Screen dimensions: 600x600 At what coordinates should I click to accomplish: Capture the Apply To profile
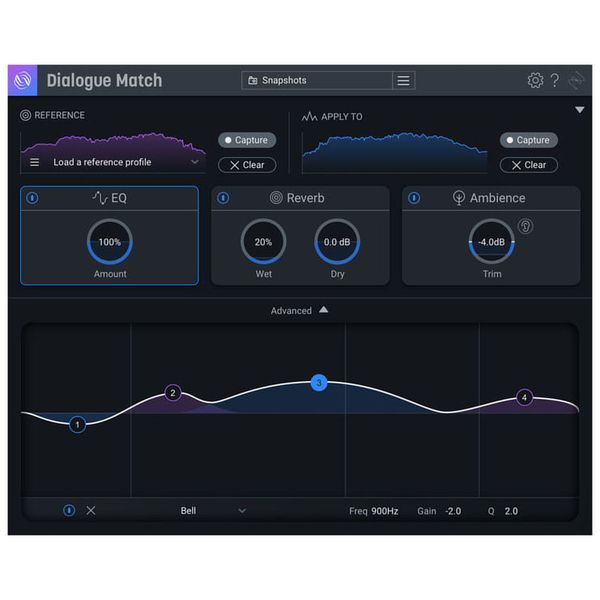pyautogui.click(x=528, y=140)
